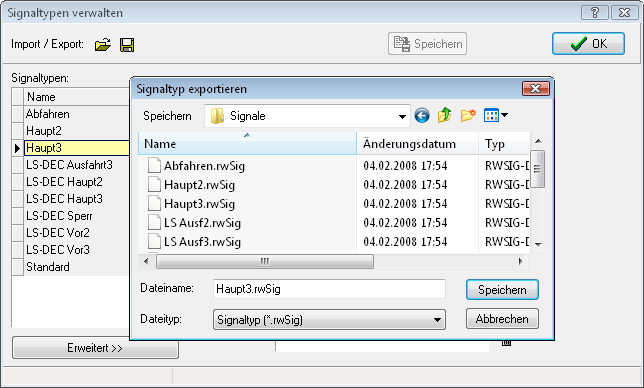Image resolution: width=644 pixels, height=388 pixels.
Task: Click the Abbrechen button
Action: click(502, 319)
